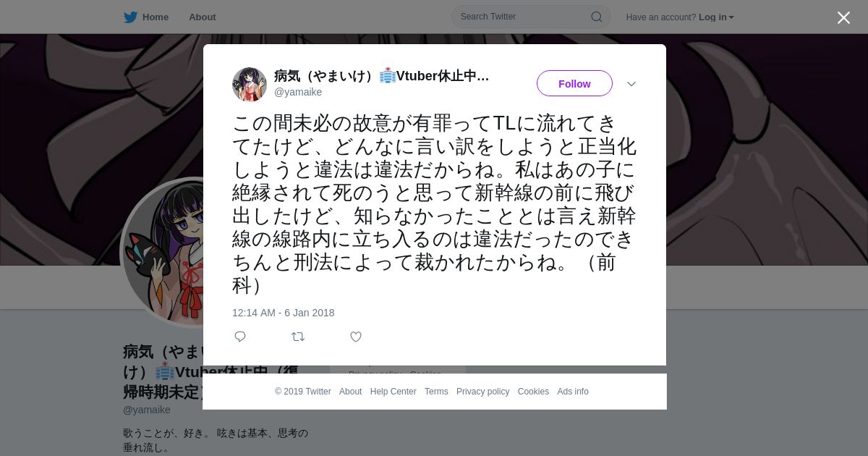Click the Twitter bird logo icon

pyautogui.click(x=130, y=17)
